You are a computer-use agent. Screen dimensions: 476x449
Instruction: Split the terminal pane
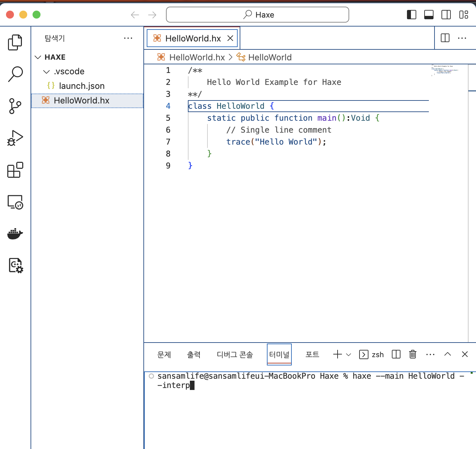(x=396, y=354)
